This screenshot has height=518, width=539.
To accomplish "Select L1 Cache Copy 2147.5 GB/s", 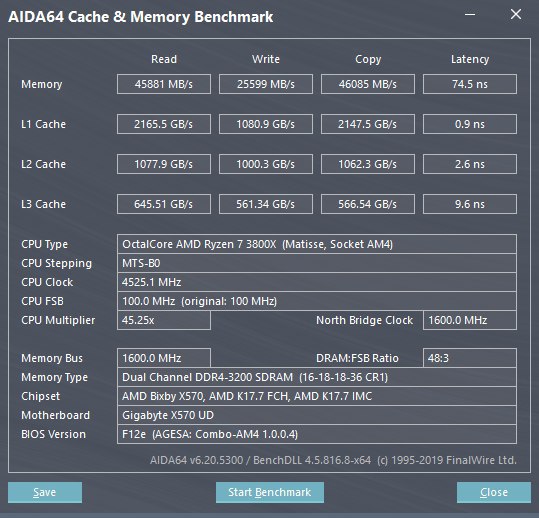I will 368,124.
